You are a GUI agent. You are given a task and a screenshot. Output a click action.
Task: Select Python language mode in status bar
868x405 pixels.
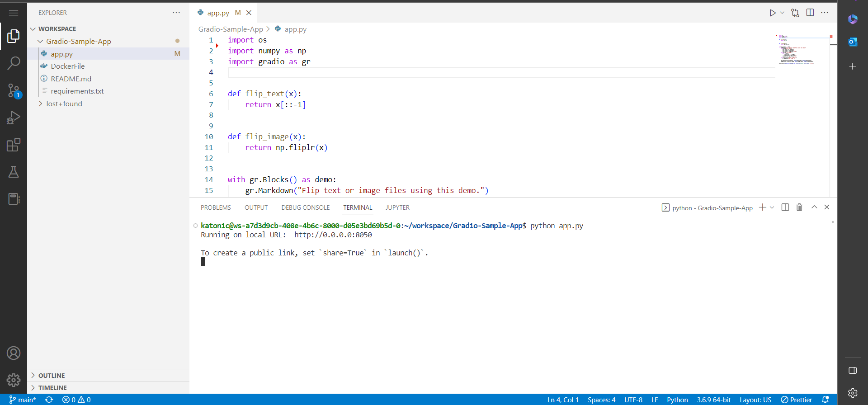pyautogui.click(x=677, y=400)
